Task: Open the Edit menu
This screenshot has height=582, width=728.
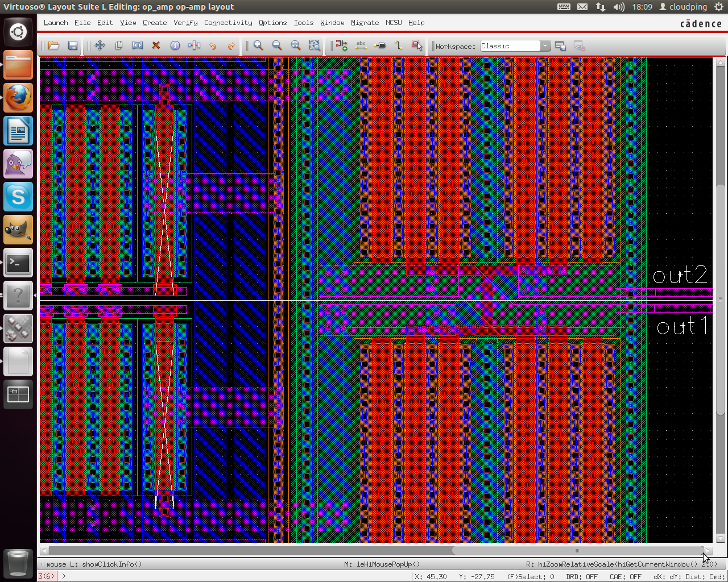Action: 105,23
